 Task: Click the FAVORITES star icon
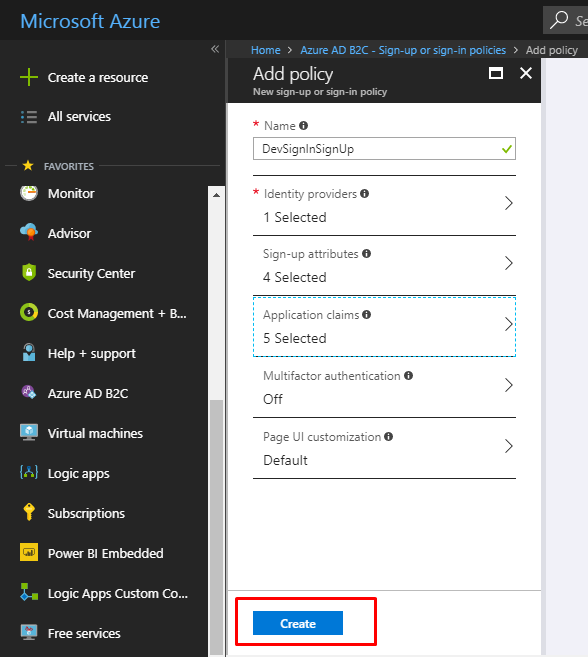point(28,166)
